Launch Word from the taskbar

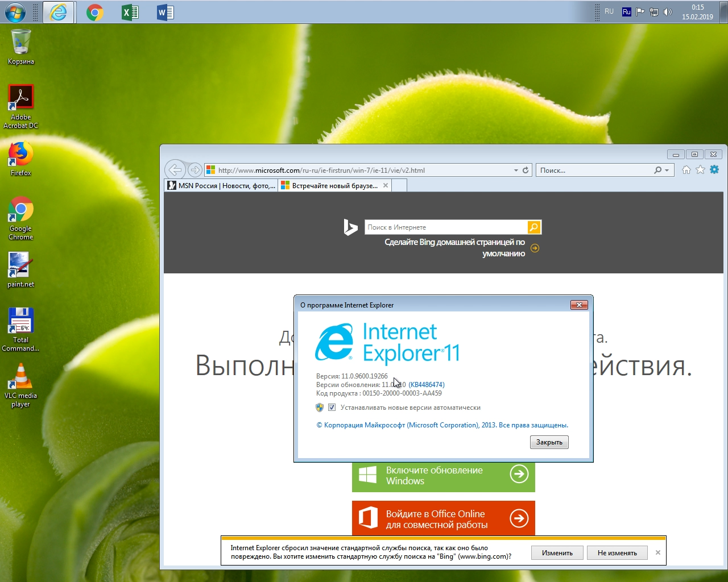tap(166, 12)
